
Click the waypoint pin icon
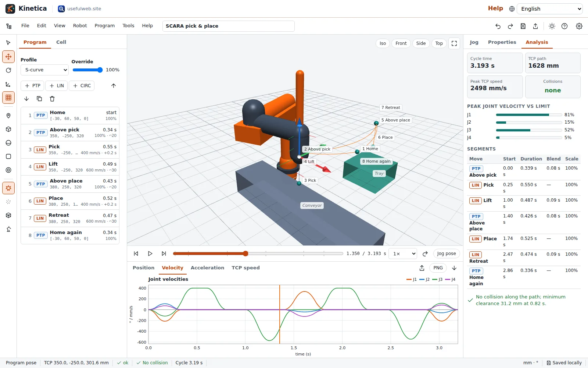(x=8, y=116)
